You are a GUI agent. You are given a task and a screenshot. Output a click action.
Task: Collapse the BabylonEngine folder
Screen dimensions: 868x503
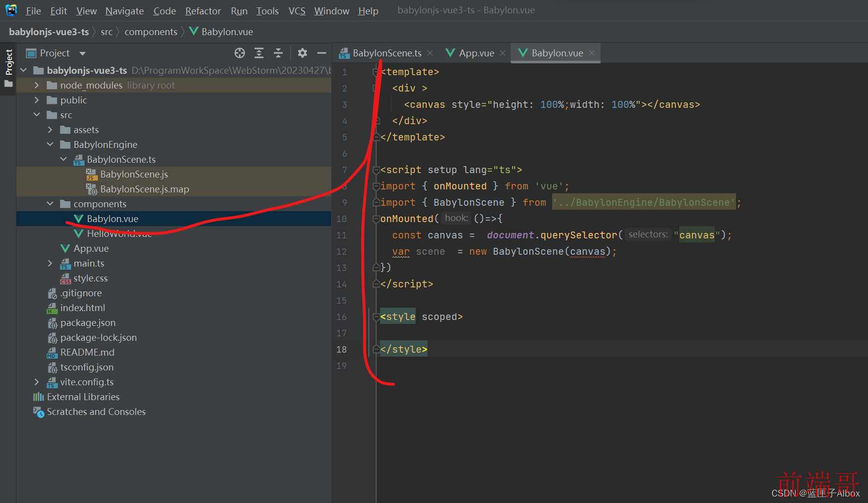(50, 144)
